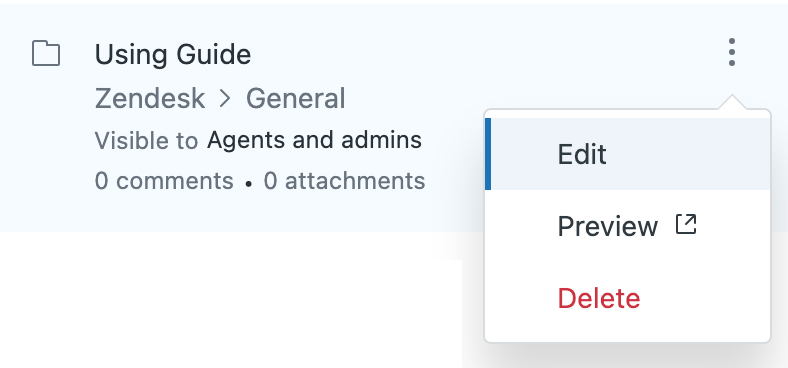Image resolution: width=788 pixels, height=368 pixels.
Task: Open the three-dot options menu icon
Action: pos(732,52)
